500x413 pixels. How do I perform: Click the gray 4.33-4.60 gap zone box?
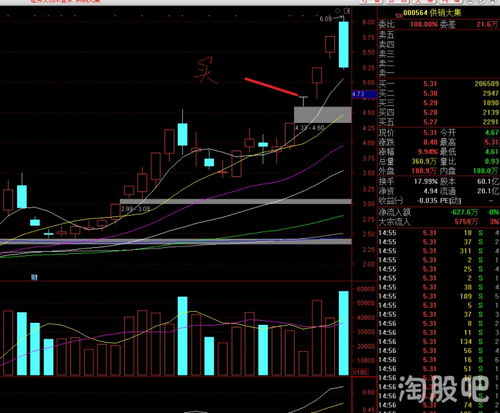(323, 115)
